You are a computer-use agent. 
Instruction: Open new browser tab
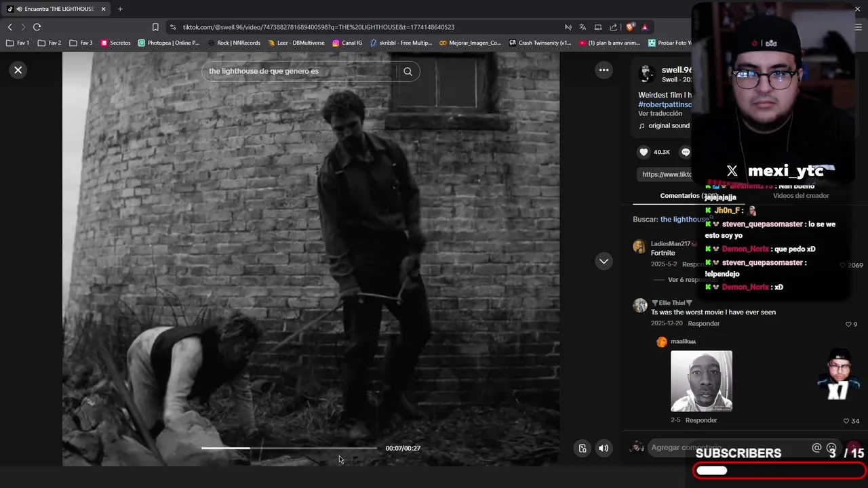click(120, 9)
